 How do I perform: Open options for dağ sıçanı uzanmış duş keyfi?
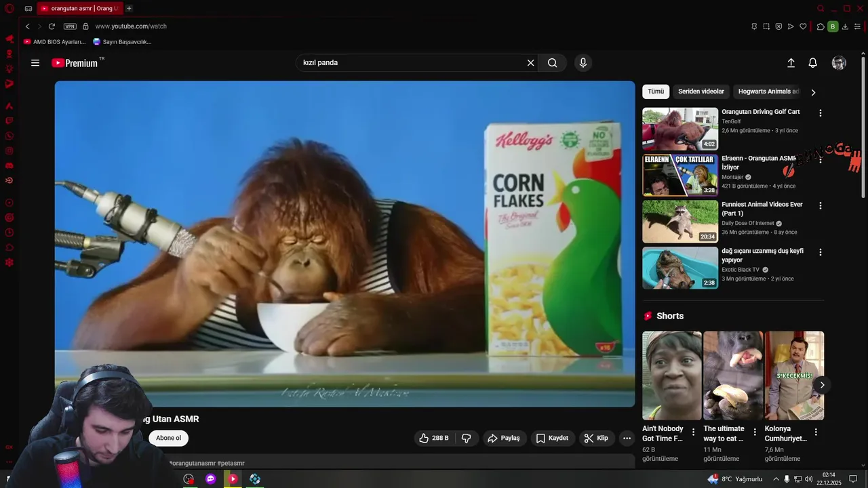coord(821,252)
